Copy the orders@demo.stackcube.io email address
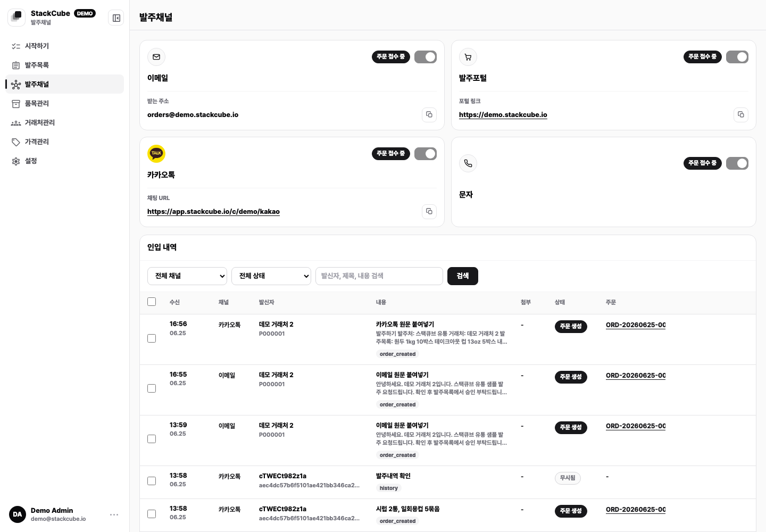This screenshot has width=766, height=532. pos(429,115)
